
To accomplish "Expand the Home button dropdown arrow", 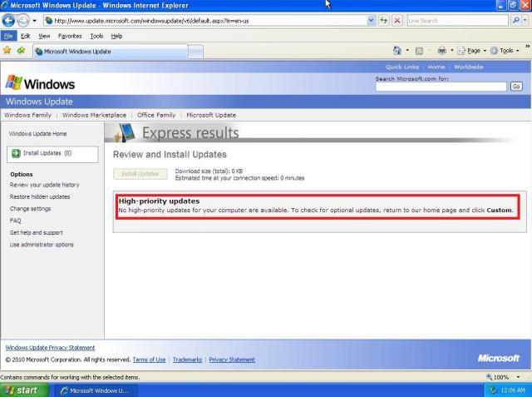I will (407, 51).
